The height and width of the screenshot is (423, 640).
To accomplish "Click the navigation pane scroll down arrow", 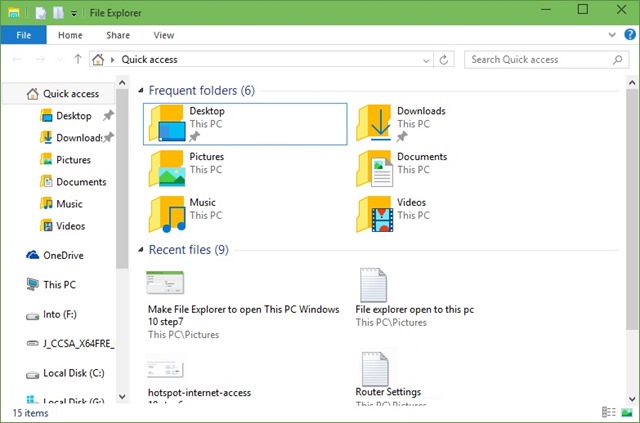I will (122, 396).
